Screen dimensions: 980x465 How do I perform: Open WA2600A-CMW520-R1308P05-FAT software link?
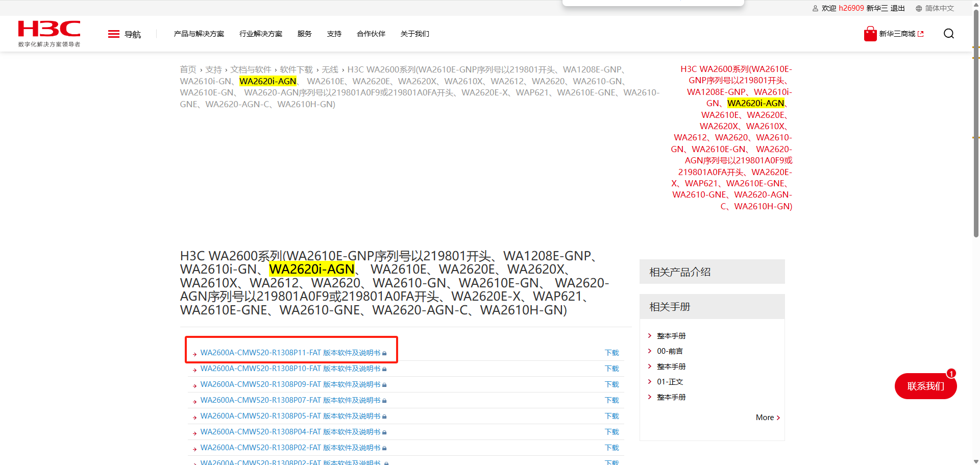click(x=290, y=416)
